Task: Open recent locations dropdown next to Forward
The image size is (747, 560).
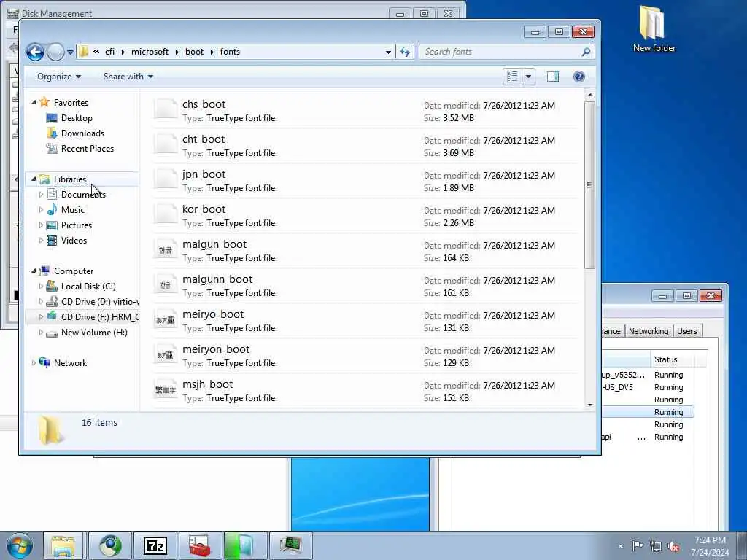Action: pyautogui.click(x=70, y=52)
